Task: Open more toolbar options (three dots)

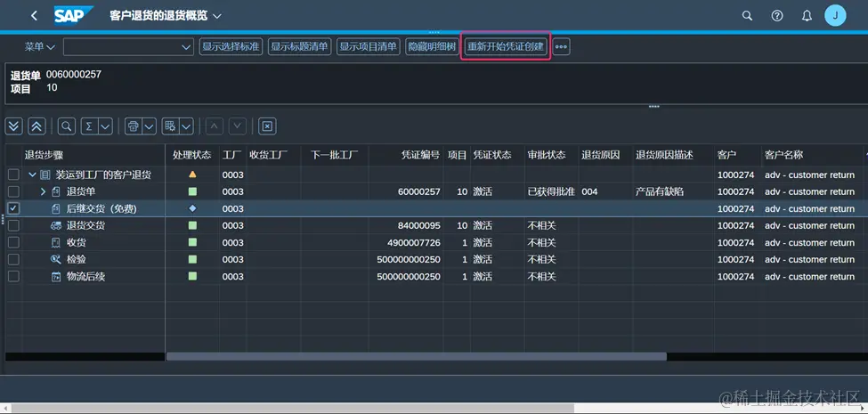Action: click(562, 47)
